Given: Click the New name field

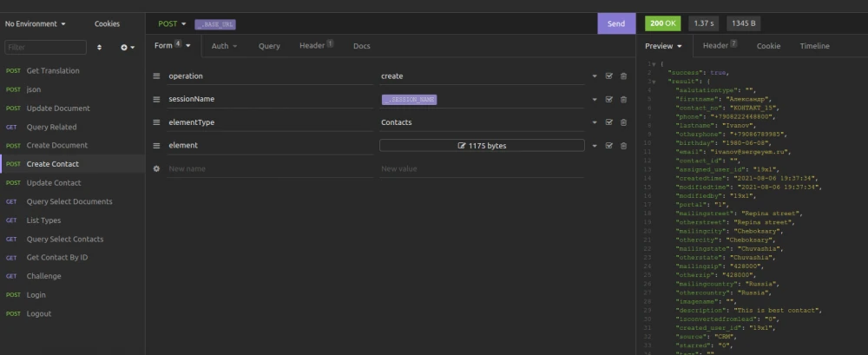Looking at the screenshot, I should click(271, 168).
